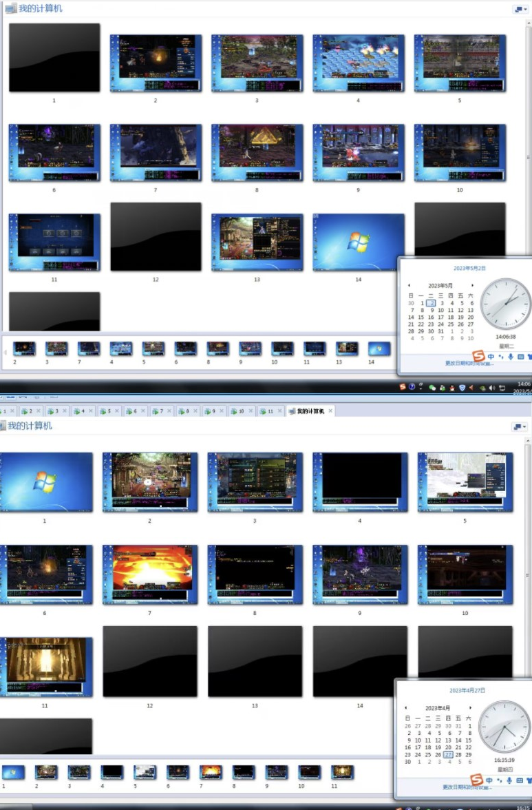Open date and time settings link under May calendar
This screenshot has height=810, width=532.
click(469, 363)
